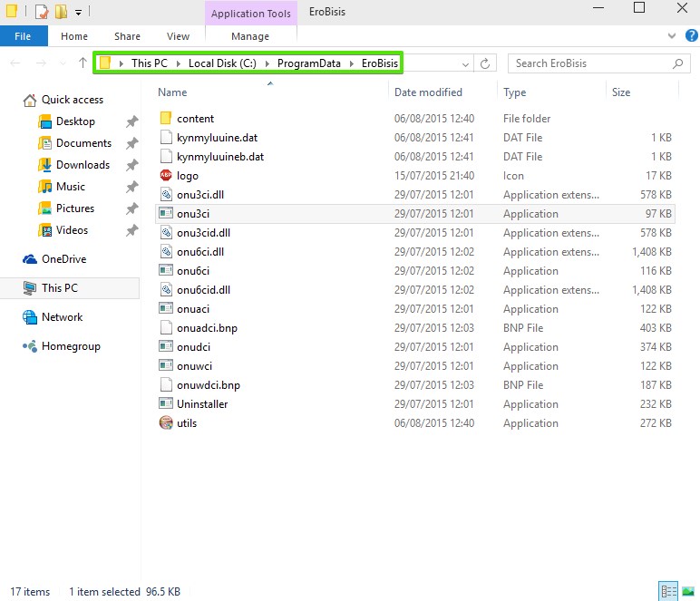The height and width of the screenshot is (601, 700).
Task: Select the logo icon file
Action: (188, 176)
